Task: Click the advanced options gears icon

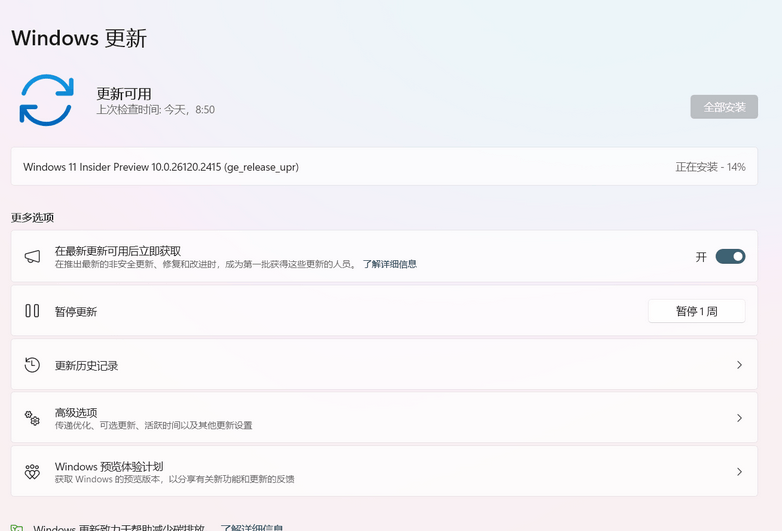Action: 32,418
